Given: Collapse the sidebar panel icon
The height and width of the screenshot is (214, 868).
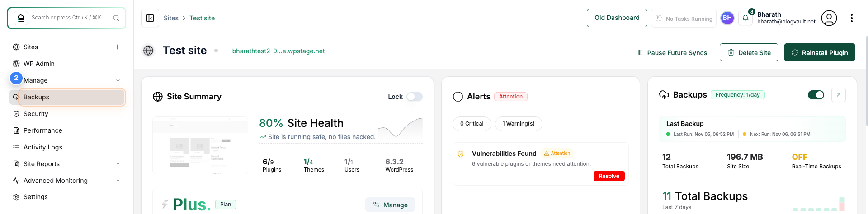Looking at the screenshot, I should 150,18.
